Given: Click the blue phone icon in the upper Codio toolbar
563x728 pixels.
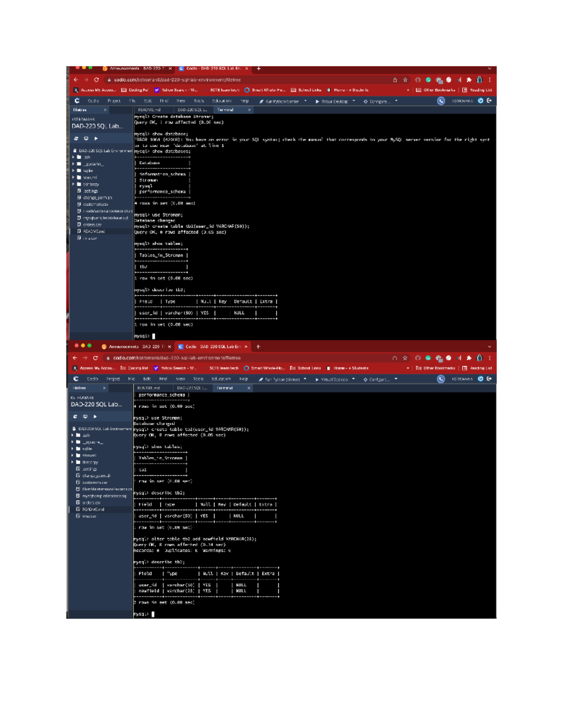Looking at the screenshot, I should pos(441,101).
